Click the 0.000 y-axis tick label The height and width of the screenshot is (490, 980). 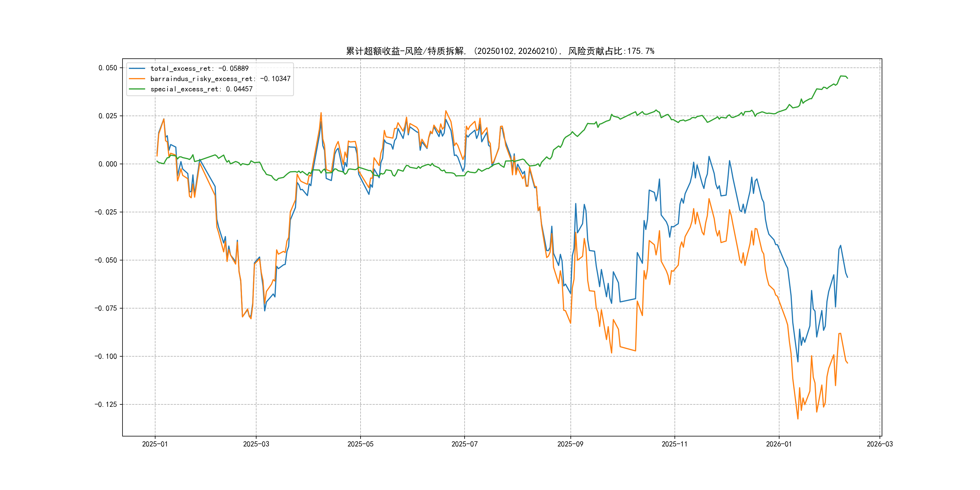[108, 164]
